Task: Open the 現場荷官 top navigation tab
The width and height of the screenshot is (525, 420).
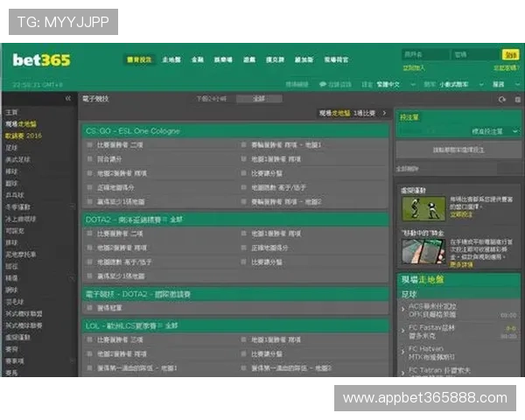Action: 336,59
